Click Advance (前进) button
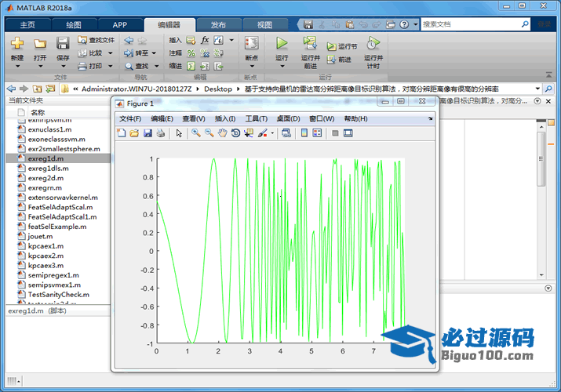The height and width of the screenshot is (392, 561). coord(339,60)
